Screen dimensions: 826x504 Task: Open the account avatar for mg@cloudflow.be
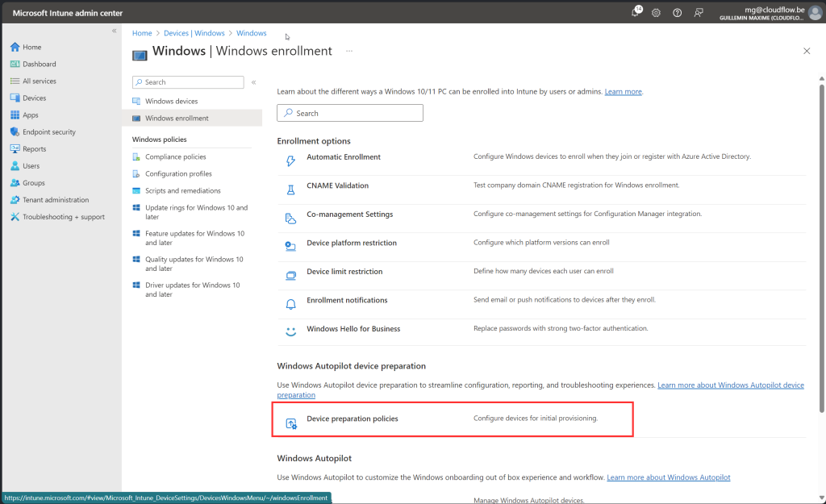815,13
